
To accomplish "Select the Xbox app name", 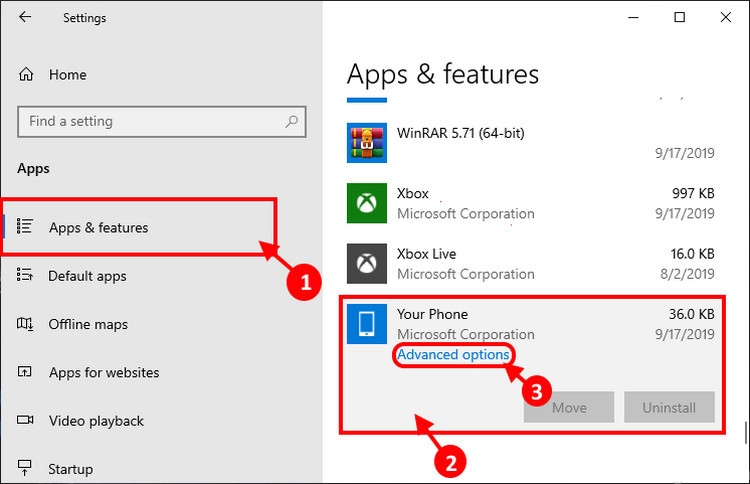I will click(413, 193).
